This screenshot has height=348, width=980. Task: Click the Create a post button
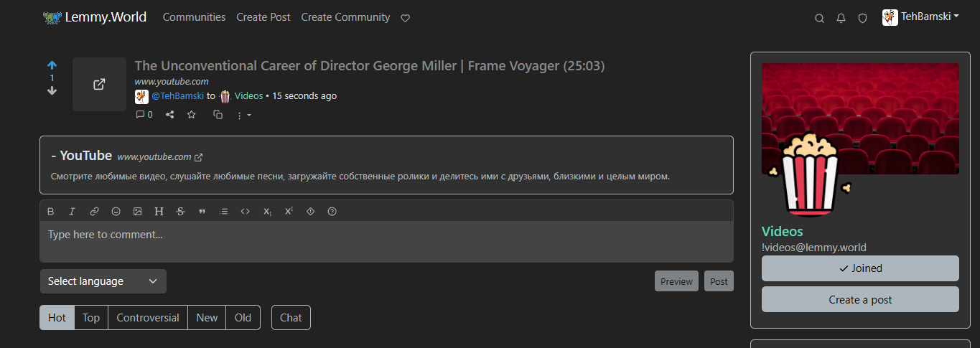pyautogui.click(x=859, y=299)
